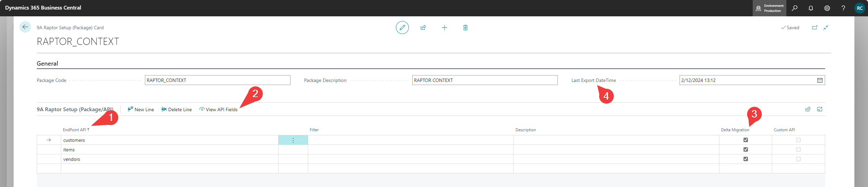Open the notifications bell
This screenshot has height=187, width=868.
click(811, 8)
